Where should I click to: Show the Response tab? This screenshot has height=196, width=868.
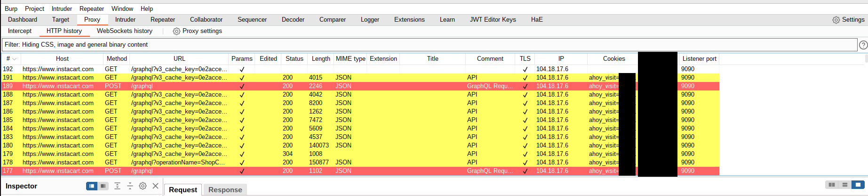pyautogui.click(x=225, y=190)
